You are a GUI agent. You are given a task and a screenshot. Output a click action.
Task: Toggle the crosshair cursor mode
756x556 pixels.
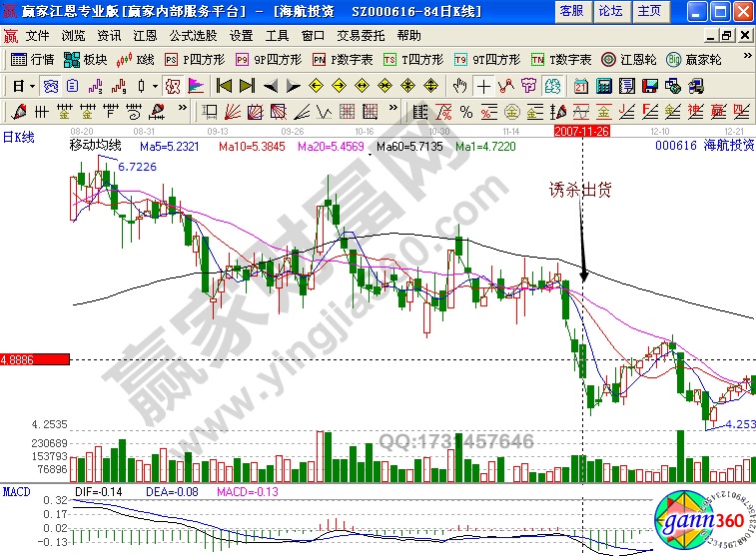coord(484,85)
